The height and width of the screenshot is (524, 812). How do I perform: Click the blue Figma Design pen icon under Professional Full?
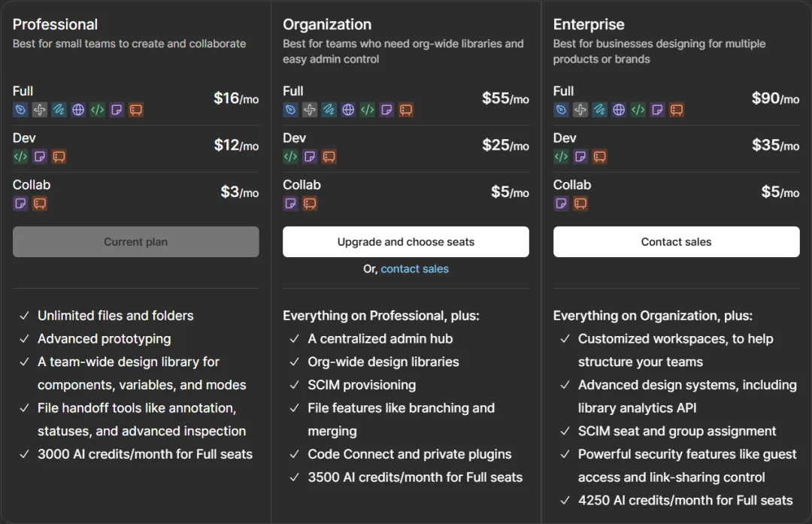pos(20,110)
